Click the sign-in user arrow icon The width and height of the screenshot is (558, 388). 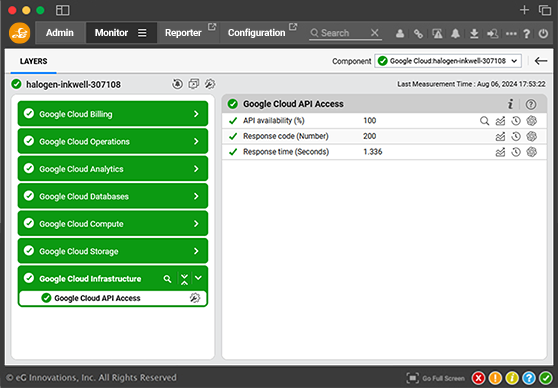[x=493, y=34]
